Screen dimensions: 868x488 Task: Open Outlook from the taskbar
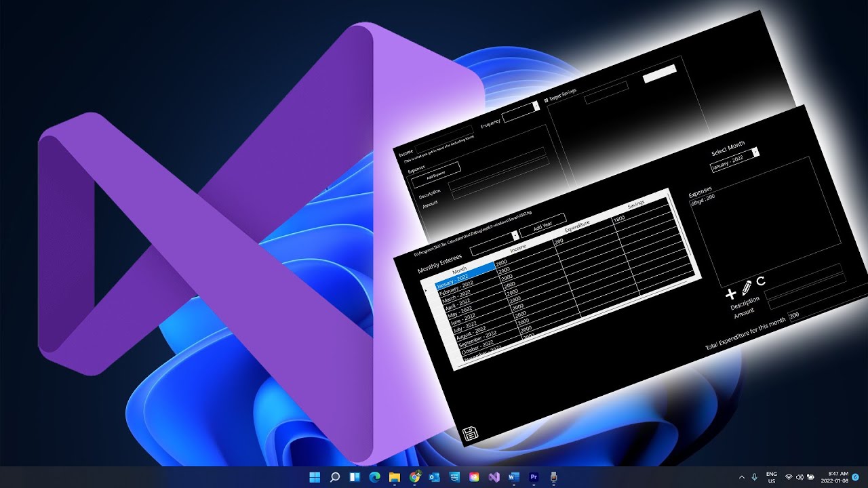434,477
